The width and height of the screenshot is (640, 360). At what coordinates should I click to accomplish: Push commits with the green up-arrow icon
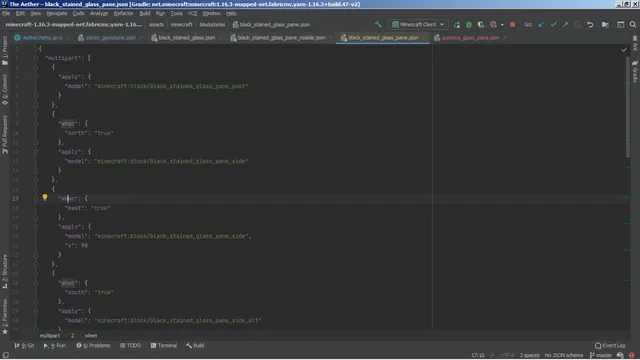565,24
